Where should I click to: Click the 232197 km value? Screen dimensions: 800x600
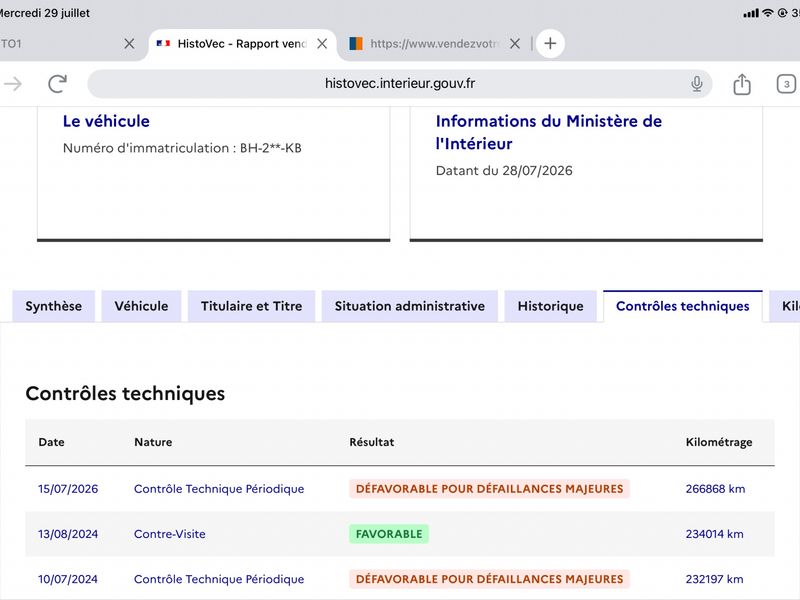pos(714,579)
